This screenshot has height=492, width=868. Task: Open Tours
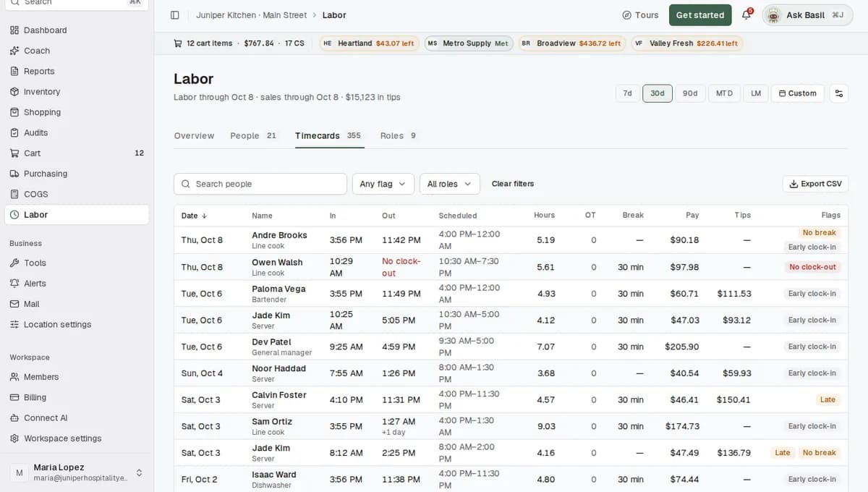(640, 15)
